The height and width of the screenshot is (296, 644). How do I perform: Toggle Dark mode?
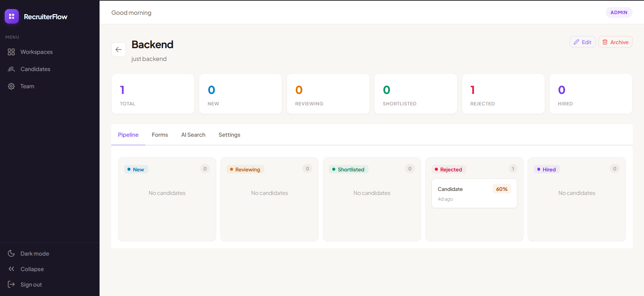pyautogui.click(x=34, y=254)
